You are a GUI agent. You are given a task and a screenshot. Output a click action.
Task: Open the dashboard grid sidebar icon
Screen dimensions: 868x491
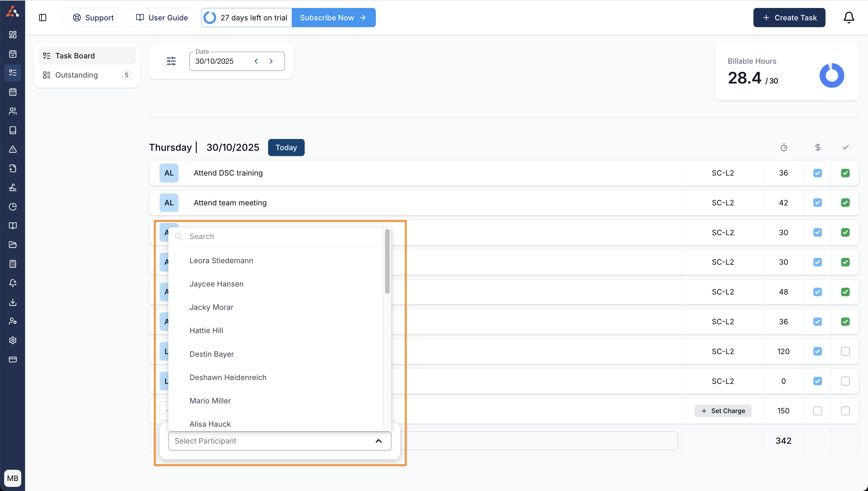point(13,35)
